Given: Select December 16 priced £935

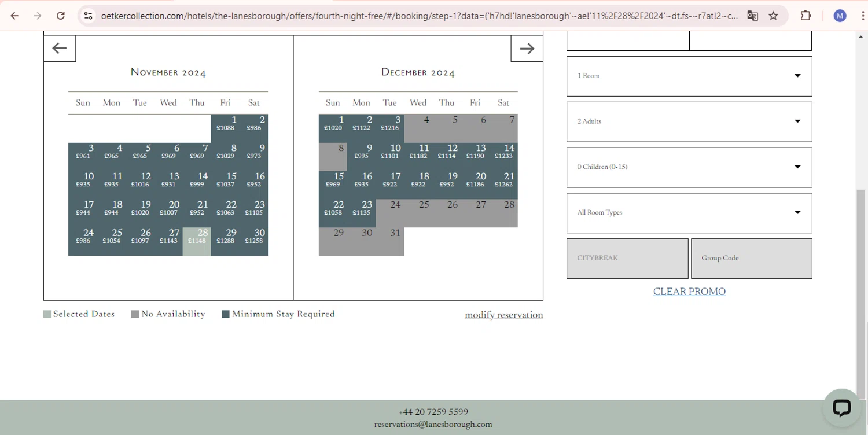Looking at the screenshot, I should pyautogui.click(x=361, y=185).
